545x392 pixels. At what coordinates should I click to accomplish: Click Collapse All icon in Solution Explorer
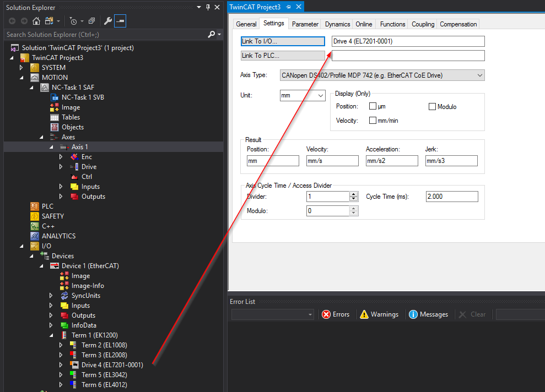(x=92, y=21)
